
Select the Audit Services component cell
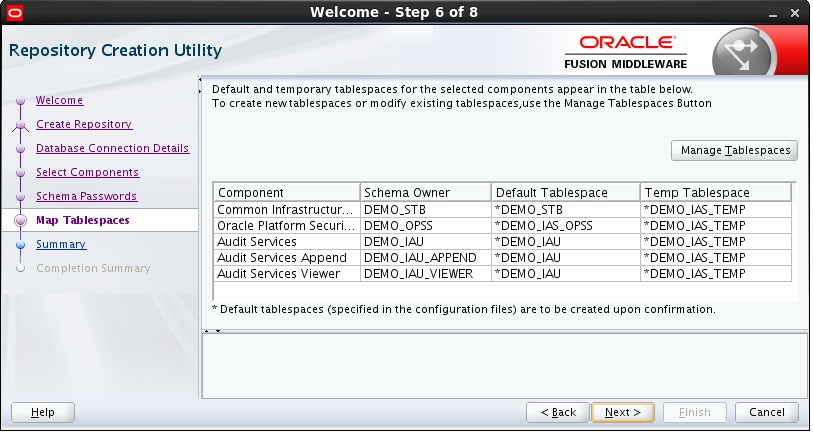287,242
